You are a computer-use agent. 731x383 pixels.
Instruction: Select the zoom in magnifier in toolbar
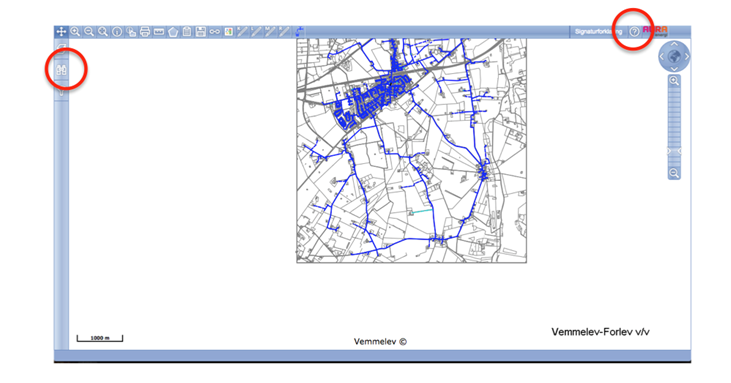(x=75, y=32)
